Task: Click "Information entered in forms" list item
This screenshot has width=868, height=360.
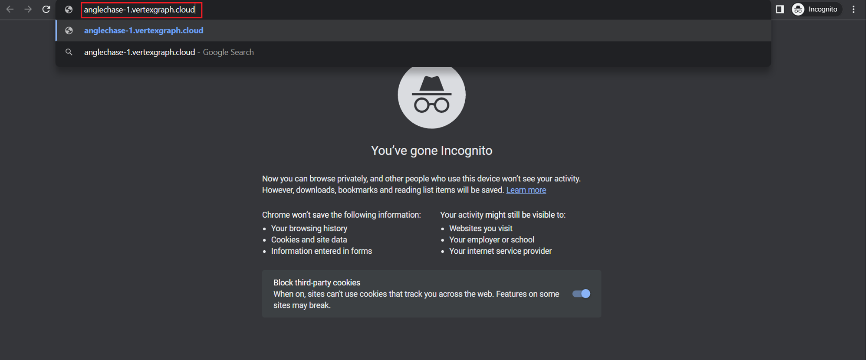Action: 322,251
